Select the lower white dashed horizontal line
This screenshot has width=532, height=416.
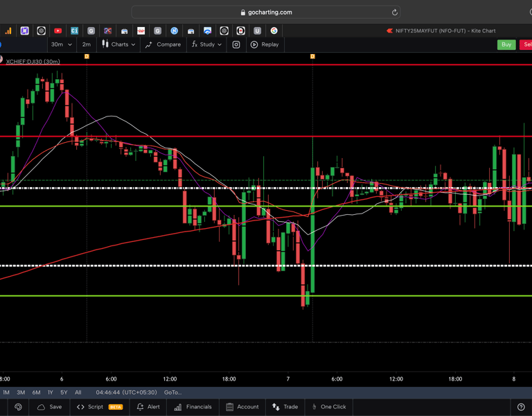[x=266, y=266]
